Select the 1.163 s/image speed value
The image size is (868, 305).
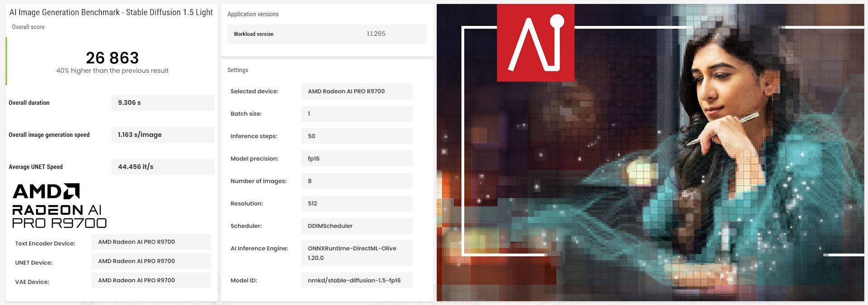163,135
